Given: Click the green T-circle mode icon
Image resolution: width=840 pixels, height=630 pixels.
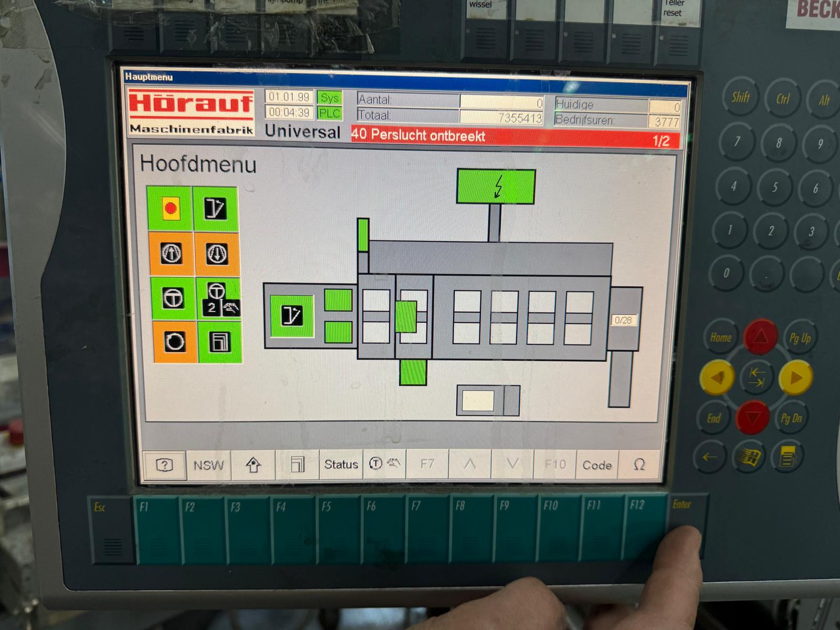Looking at the screenshot, I should point(173,298).
